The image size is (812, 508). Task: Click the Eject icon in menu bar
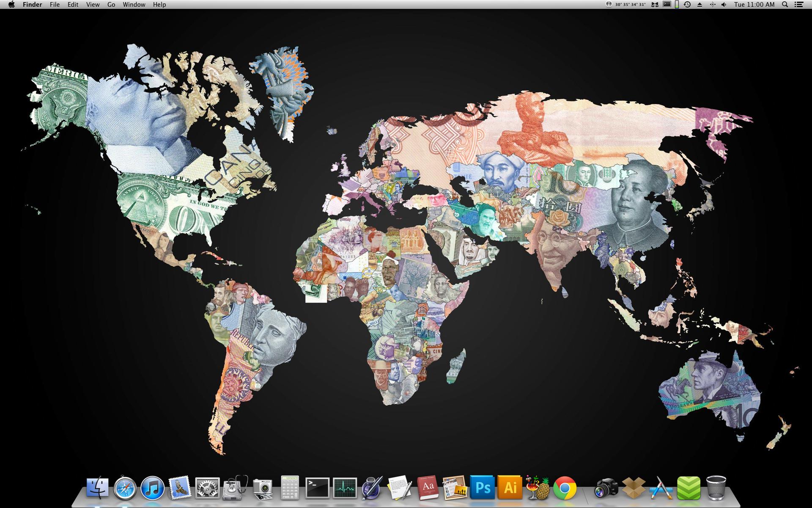tap(700, 5)
